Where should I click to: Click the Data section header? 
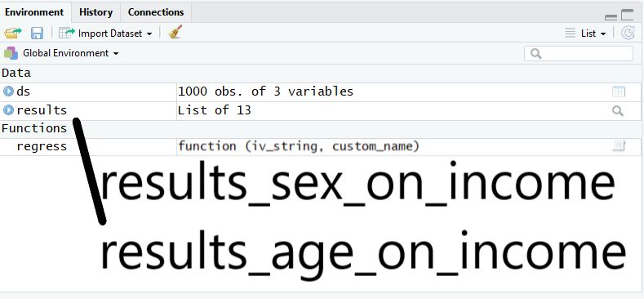tap(16, 74)
